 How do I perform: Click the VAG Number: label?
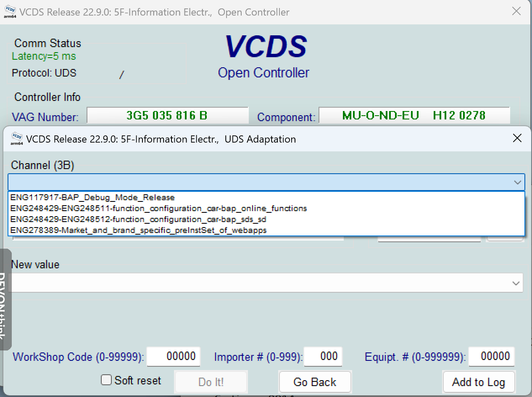[x=45, y=117]
